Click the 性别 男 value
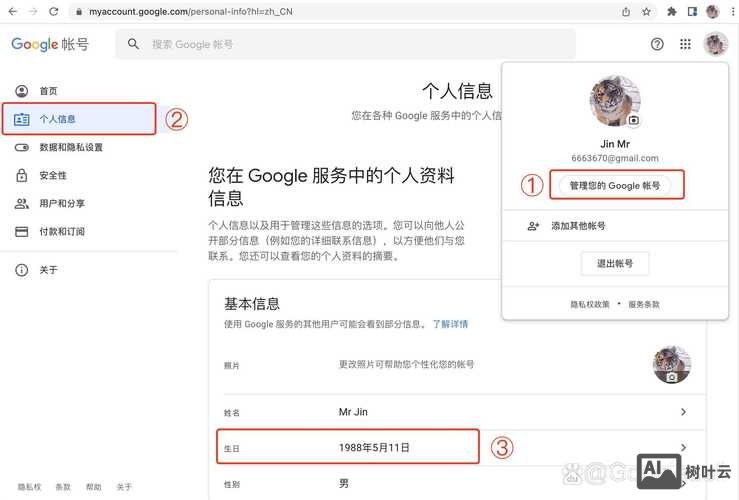The image size is (739, 500). (x=344, y=484)
